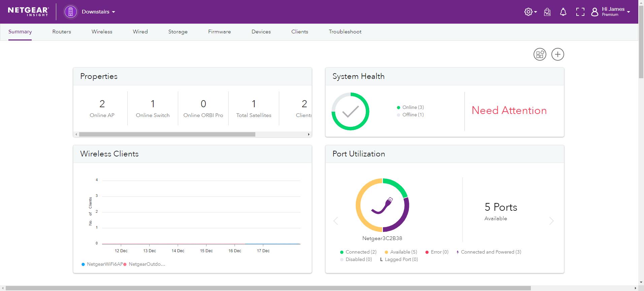Screen dimensions: 644x291
Task: Click the user profile avatar icon
Action: pos(595,12)
